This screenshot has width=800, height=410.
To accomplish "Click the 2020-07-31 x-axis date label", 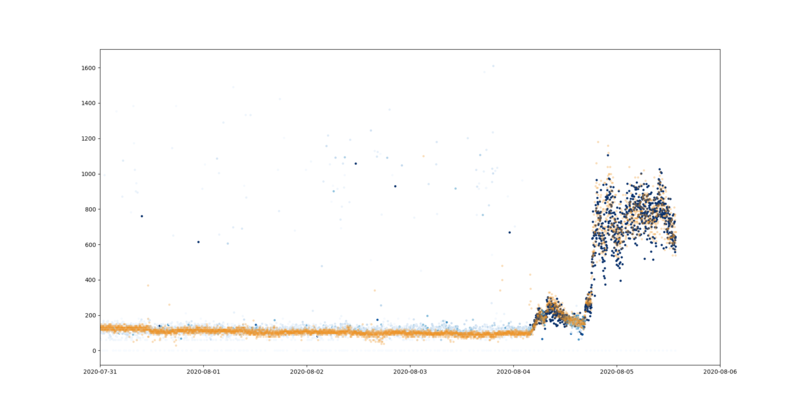I will tap(101, 372).
